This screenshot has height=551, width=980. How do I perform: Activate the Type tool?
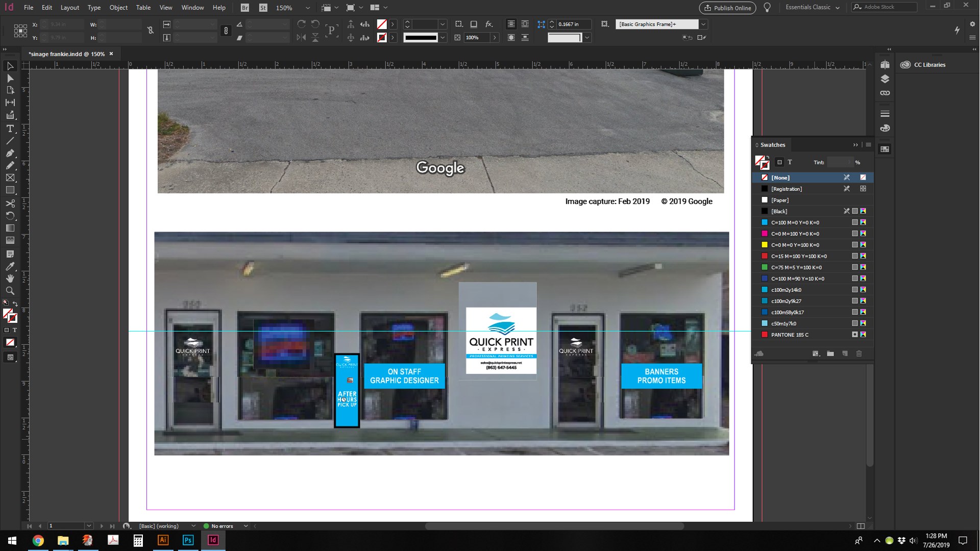(x=10, y=129)
